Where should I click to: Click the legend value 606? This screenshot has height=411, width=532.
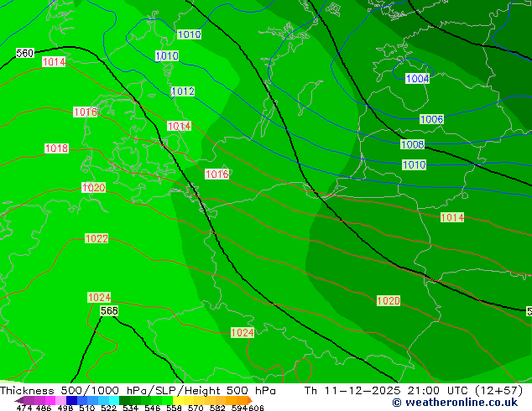(256, 408)
